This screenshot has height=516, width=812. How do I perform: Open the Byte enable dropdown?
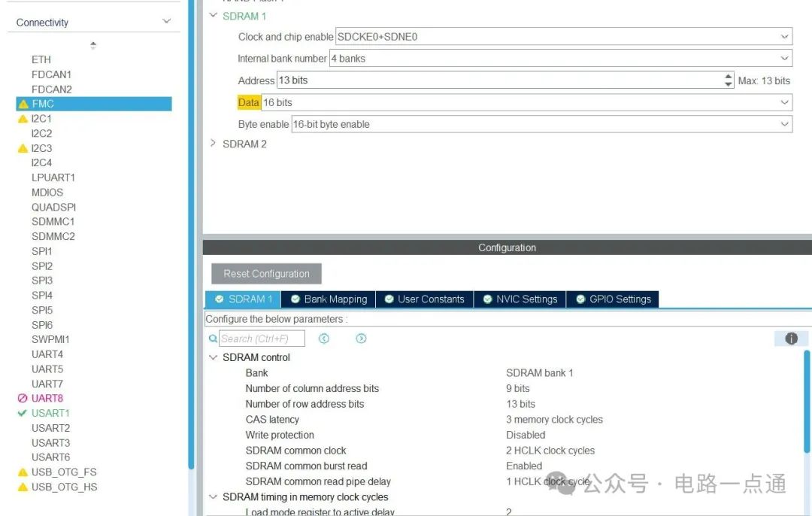pyautogui.click(x=784, y=124)
